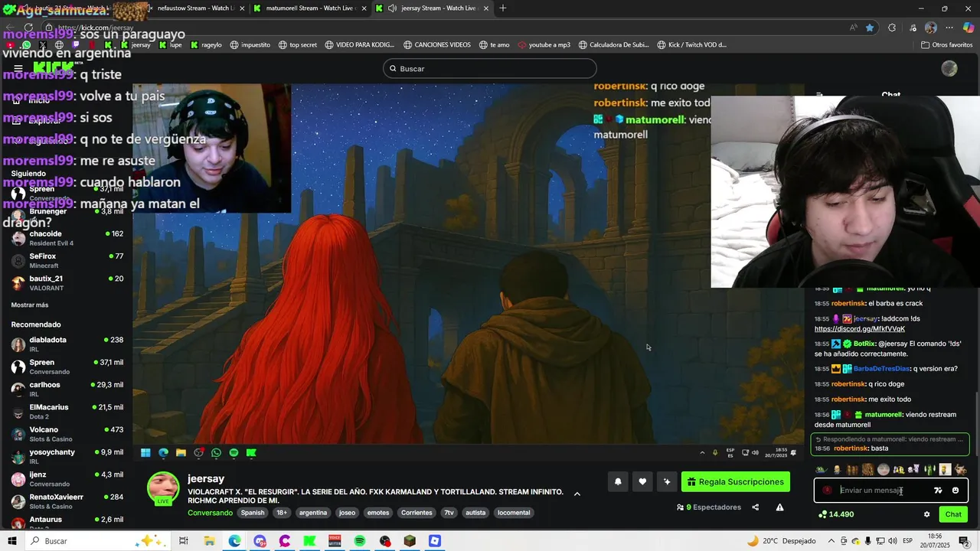980x551 pixels.
Task: Open RenatoXavieerr recommended channel
Action: (x=67, y=501)
